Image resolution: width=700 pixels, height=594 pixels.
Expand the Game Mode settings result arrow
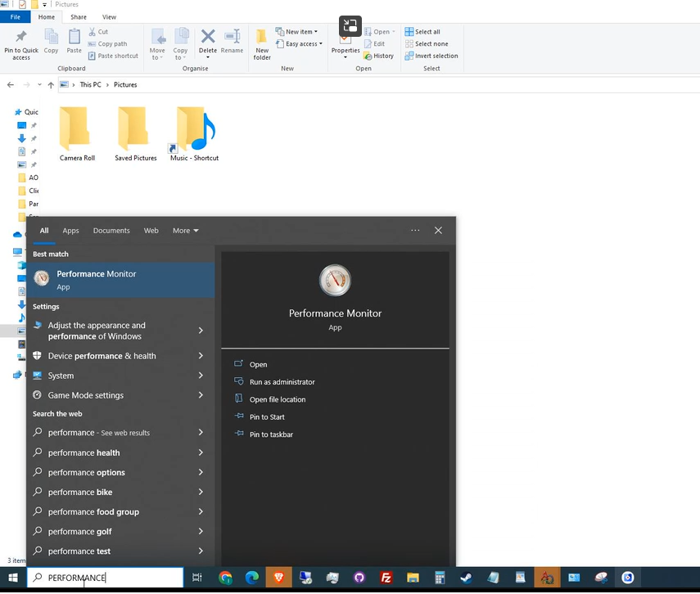pos(201,395)
